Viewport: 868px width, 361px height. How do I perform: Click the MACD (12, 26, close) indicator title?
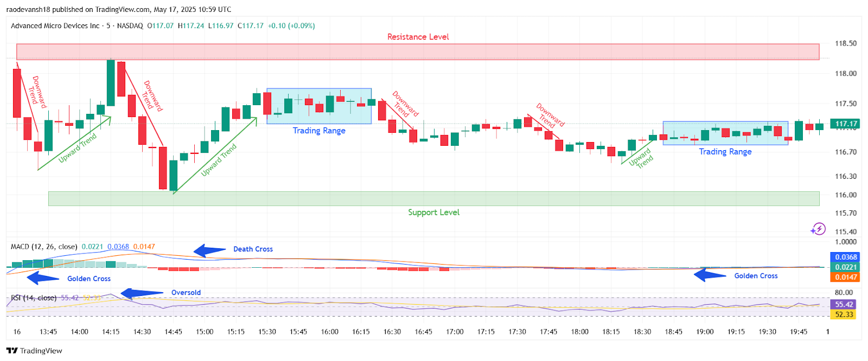click(44, 247)
